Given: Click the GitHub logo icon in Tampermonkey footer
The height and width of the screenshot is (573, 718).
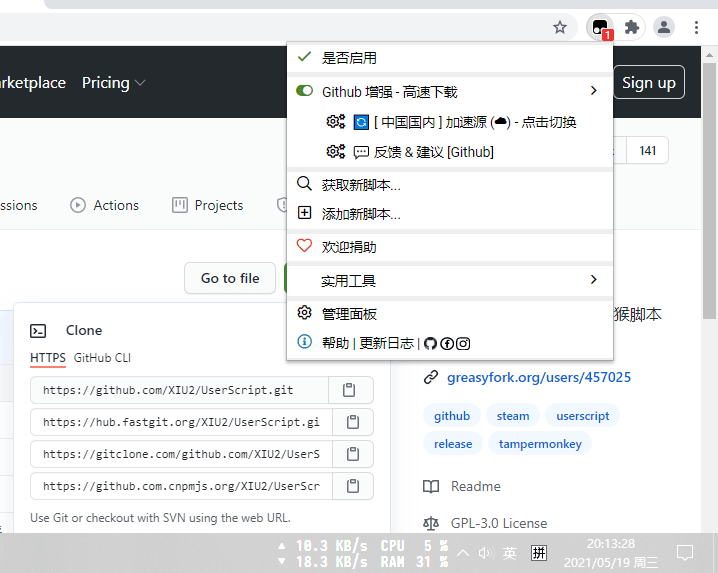Looking at the screenshot, I should click(431, 343).
